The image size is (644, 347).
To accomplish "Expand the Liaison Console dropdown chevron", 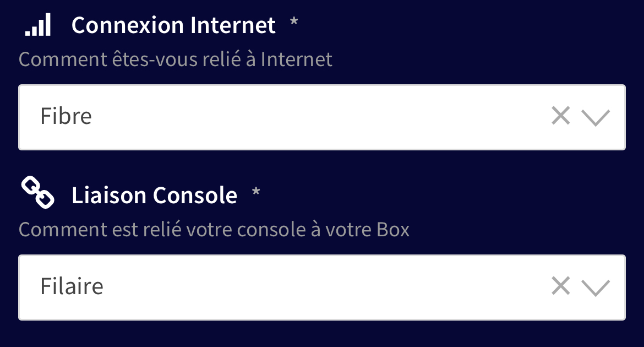I will pos(596,288).
